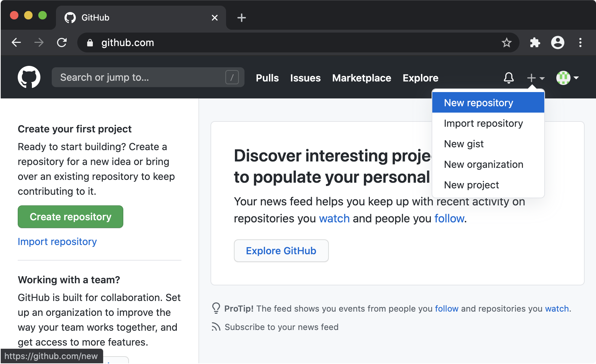Open a new browser tab with plus
The image size is (596, 364).
pos(242,18)
